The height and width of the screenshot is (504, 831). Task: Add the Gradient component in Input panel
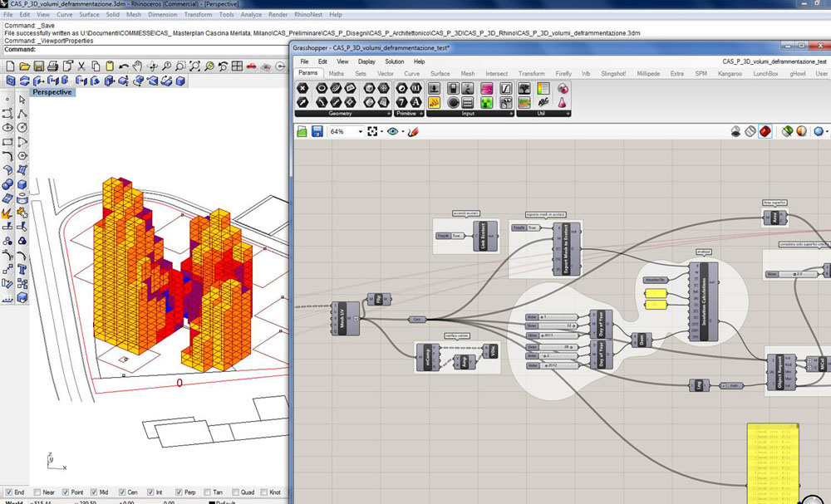point(486,88)
